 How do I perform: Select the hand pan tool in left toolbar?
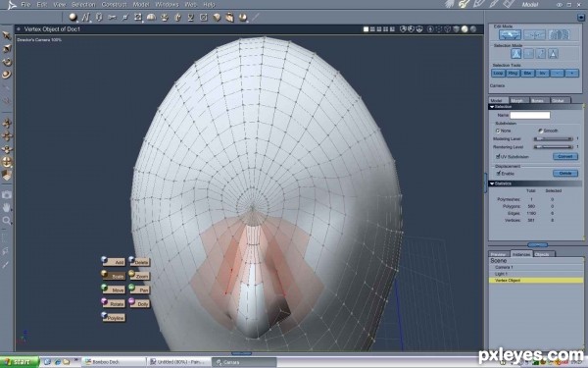click(7, 207)
